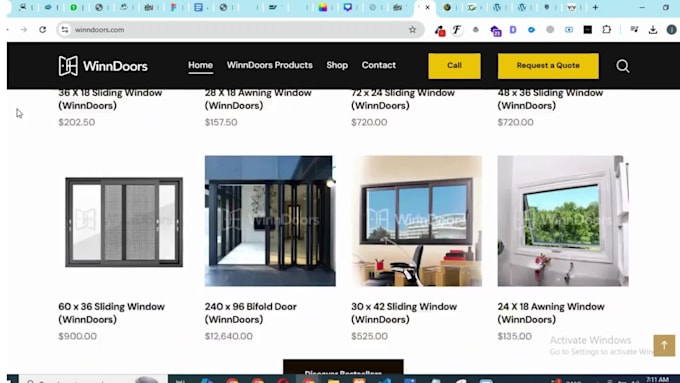This screenshot has height=383, width=680.
Task: Open 60 x 36 Sliding Window title link
Action: 111,313
